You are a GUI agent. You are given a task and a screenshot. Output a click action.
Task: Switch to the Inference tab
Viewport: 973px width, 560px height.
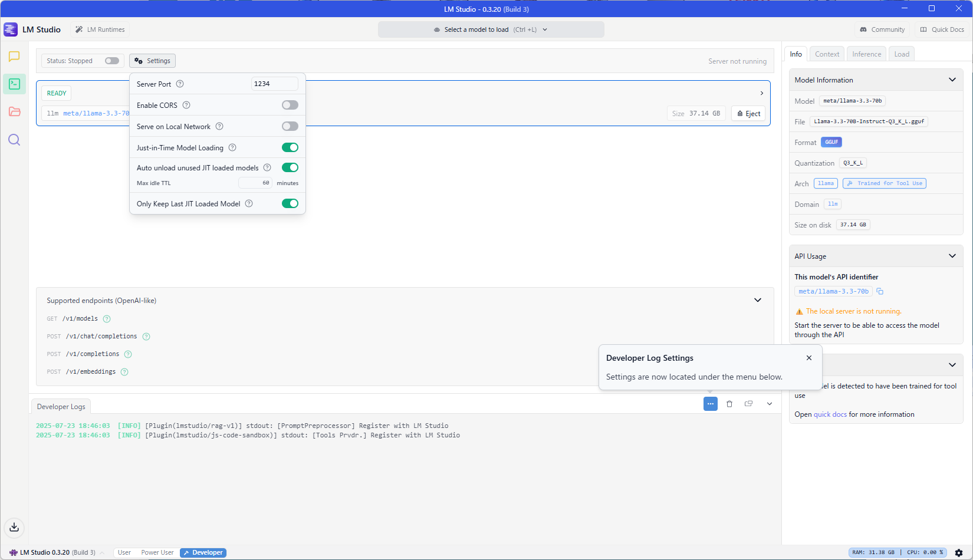click(866, 54)
